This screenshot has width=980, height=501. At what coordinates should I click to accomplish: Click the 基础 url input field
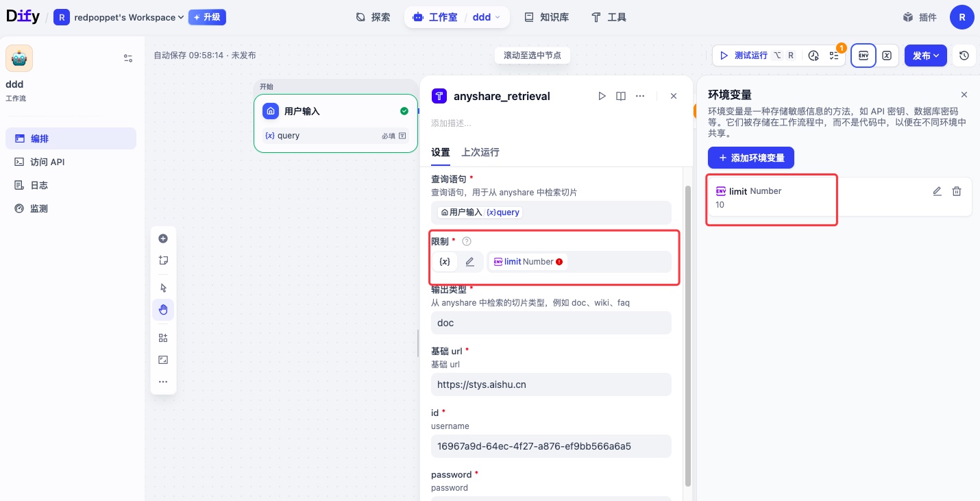[551, 384]
